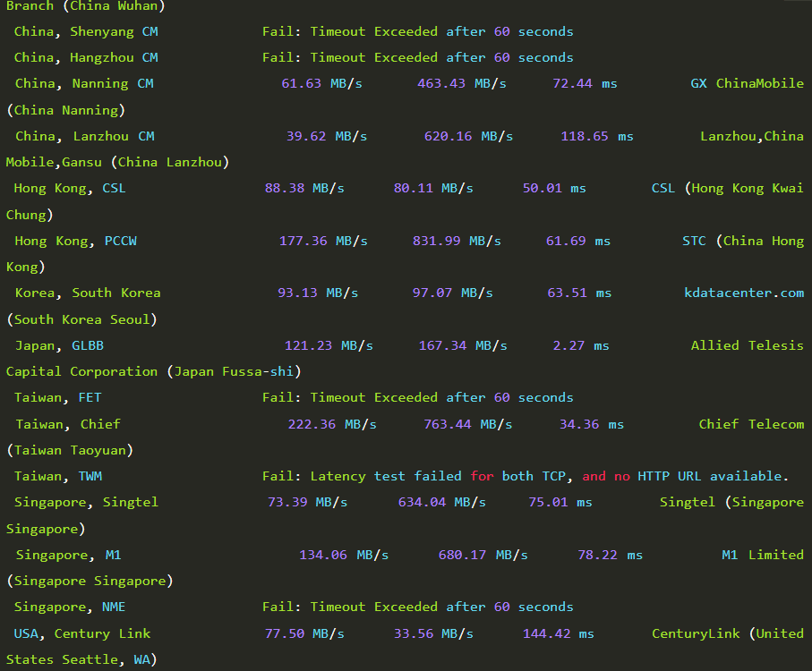Select the value "167.34 MB/s"
Image resolution: width=812 pixels, height=671 pixels.
coord(463,345)
